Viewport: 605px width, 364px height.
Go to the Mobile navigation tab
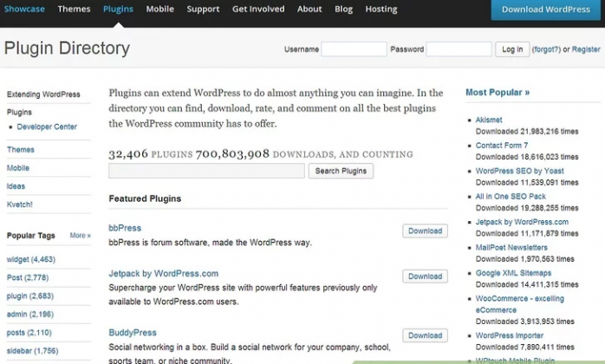click(159, 10)
